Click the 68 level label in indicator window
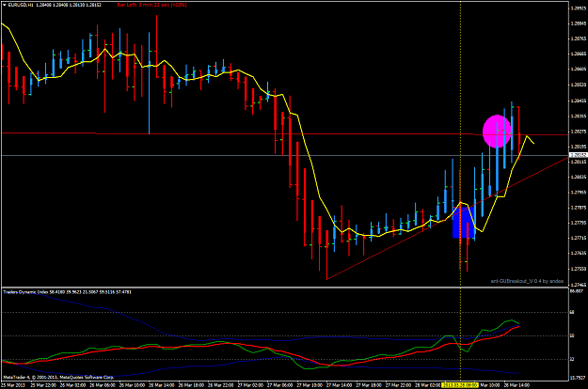The image size is (588, 389). click(573, 312)
